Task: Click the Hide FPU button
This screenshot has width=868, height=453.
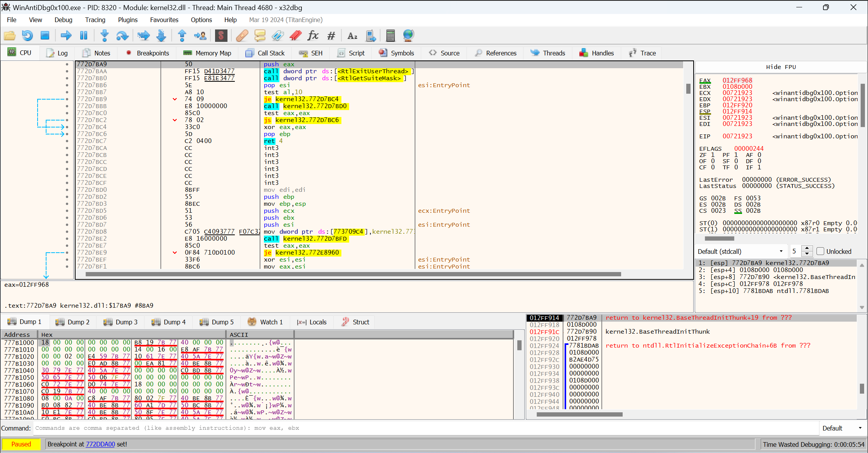Action: coord(780,67)
